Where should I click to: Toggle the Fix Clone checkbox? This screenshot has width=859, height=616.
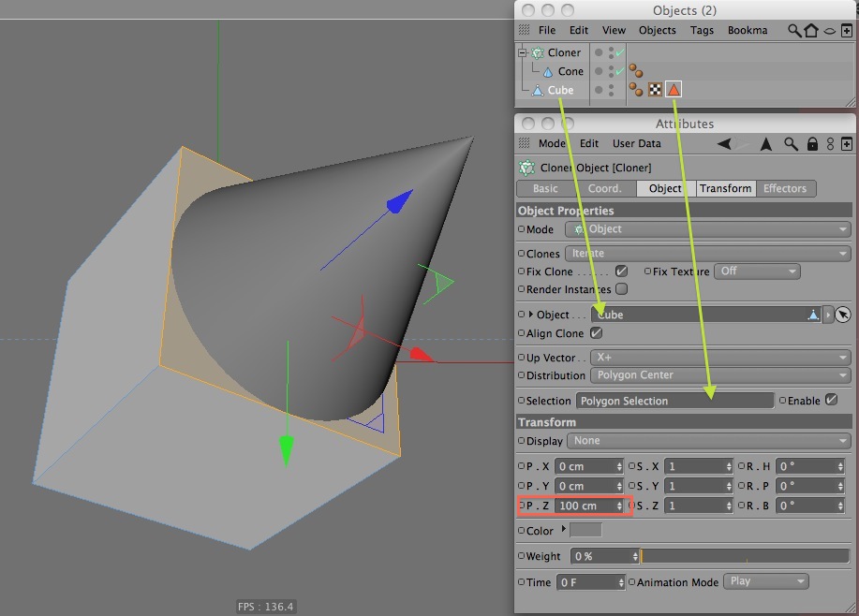pyautogui.click(x=621, y=271)
